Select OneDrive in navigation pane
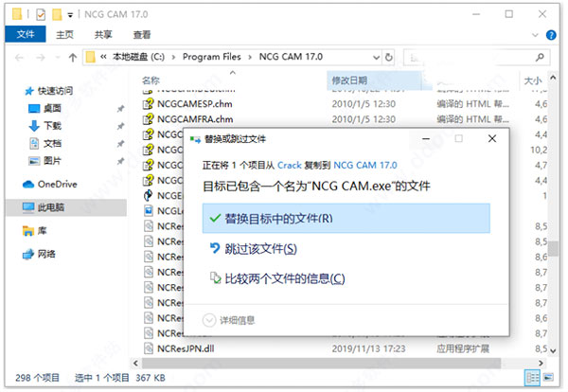 coord(57,184)
